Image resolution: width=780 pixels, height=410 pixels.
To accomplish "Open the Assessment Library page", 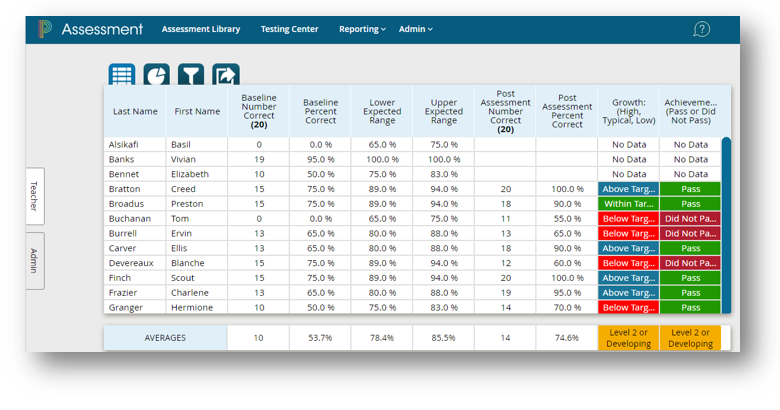I will point(201,29).
